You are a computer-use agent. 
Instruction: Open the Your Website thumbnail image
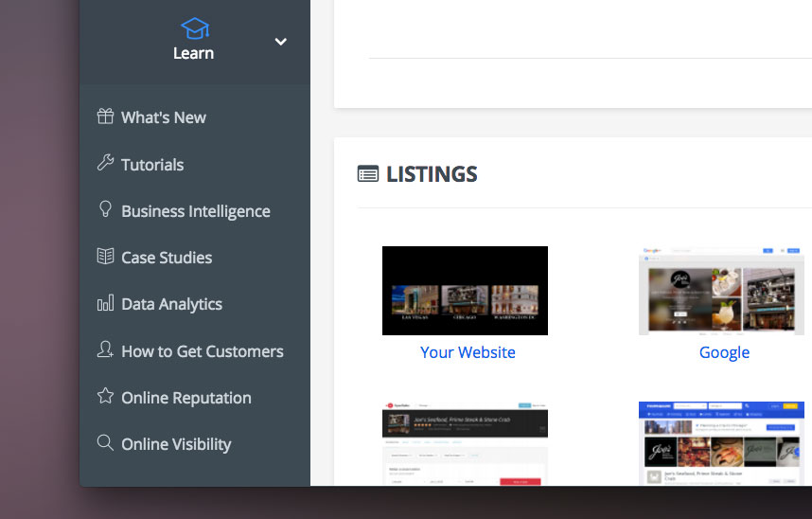click(x=465, y=291)
